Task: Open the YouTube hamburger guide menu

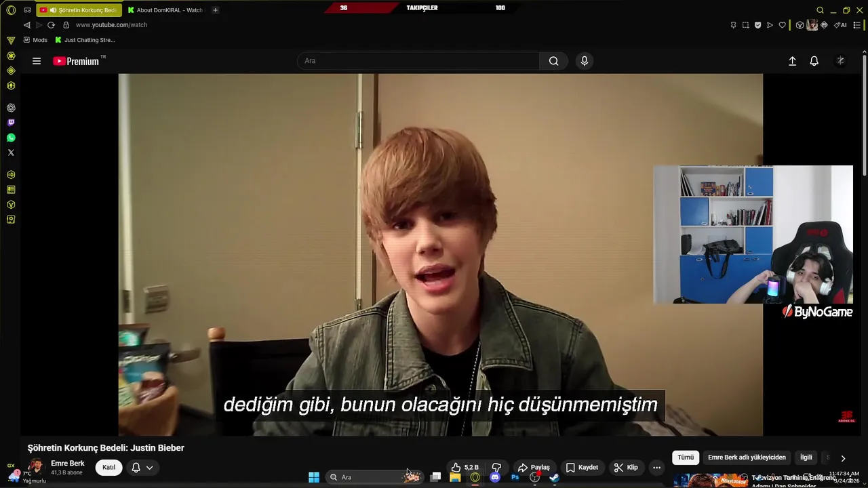Action: 37,61
